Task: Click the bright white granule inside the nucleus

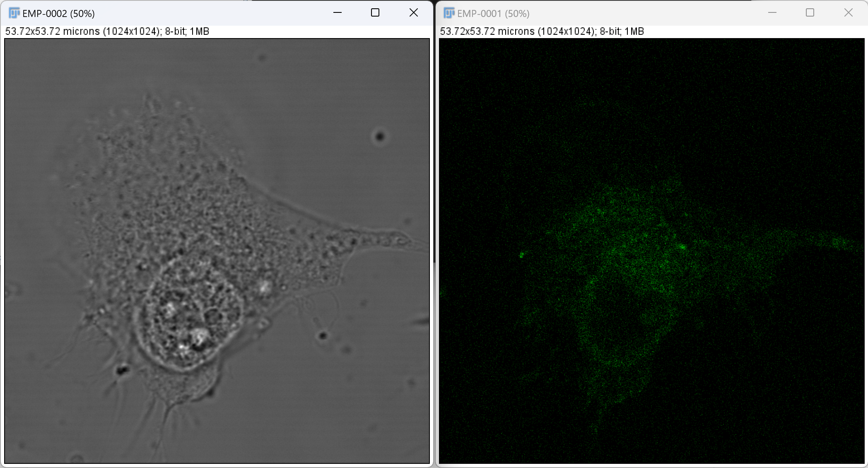Action: click(198, 336)
